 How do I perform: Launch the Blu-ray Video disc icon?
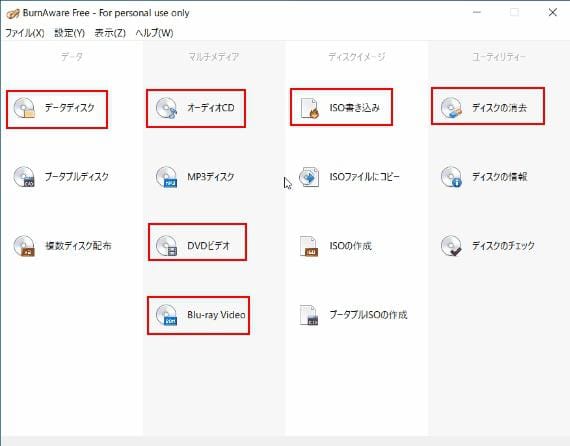pyautogui.click(x=166, y=315)
